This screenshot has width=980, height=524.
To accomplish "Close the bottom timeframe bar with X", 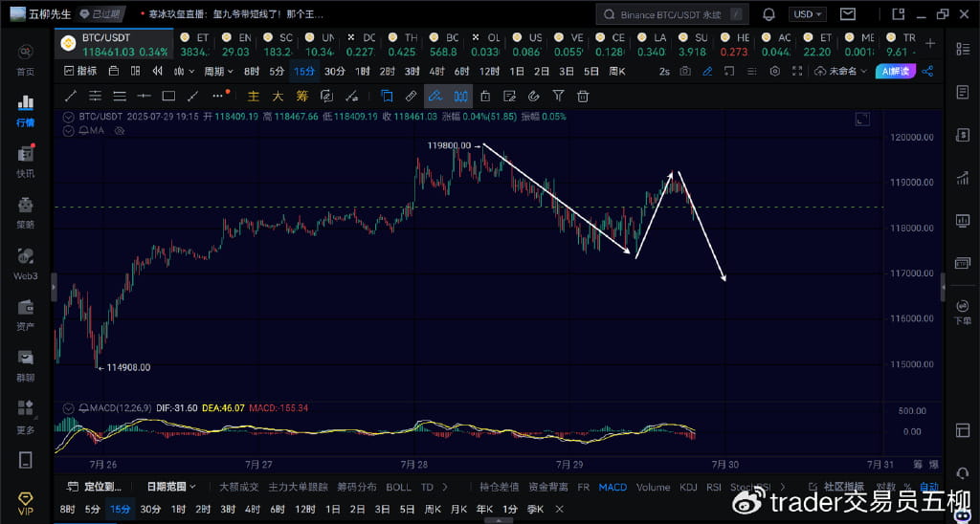I will [x=559, y=509].
